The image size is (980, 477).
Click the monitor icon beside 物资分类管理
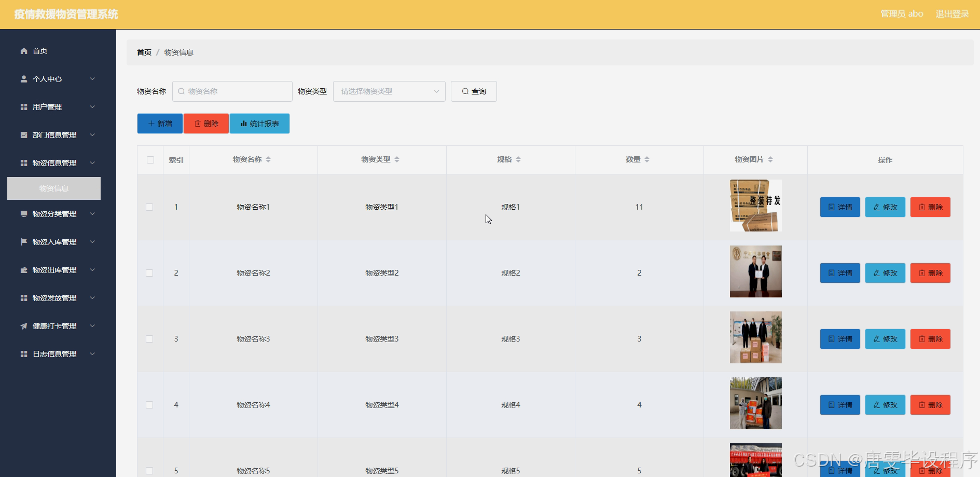(24, 214)
